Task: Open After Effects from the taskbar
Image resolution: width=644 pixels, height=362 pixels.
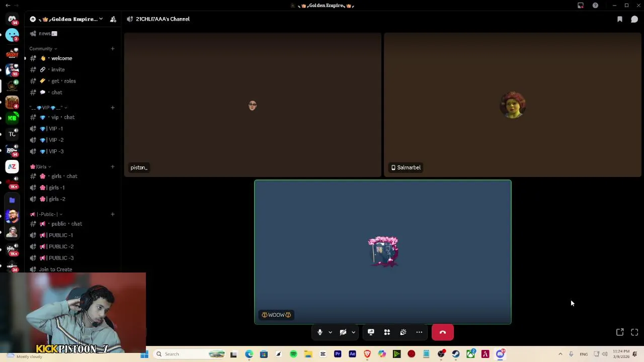Action: click(352, 354)
